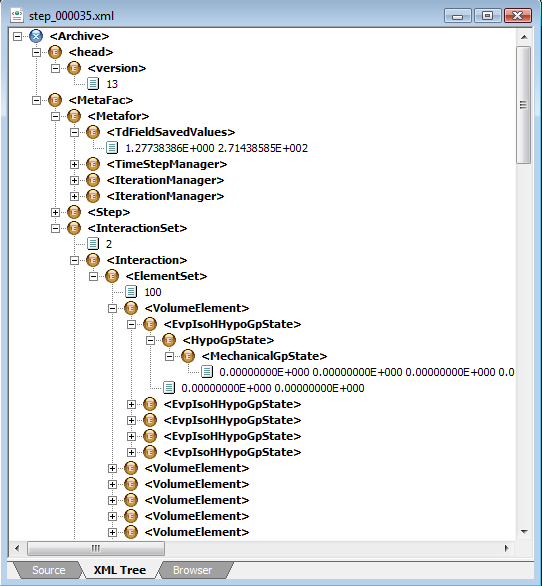The height and width of the screenshot is (586, 542).
Task: Click the Metafor element icon
Action: [74, 116]
